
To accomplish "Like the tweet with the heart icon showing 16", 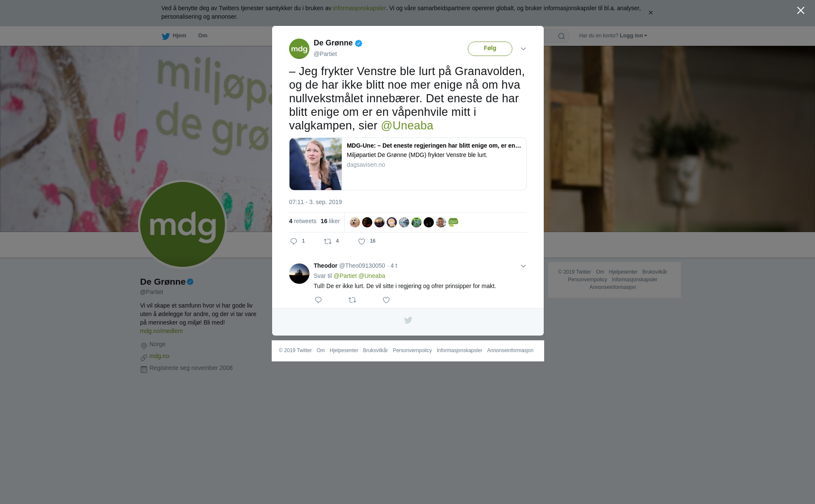I will click(362, 241).
